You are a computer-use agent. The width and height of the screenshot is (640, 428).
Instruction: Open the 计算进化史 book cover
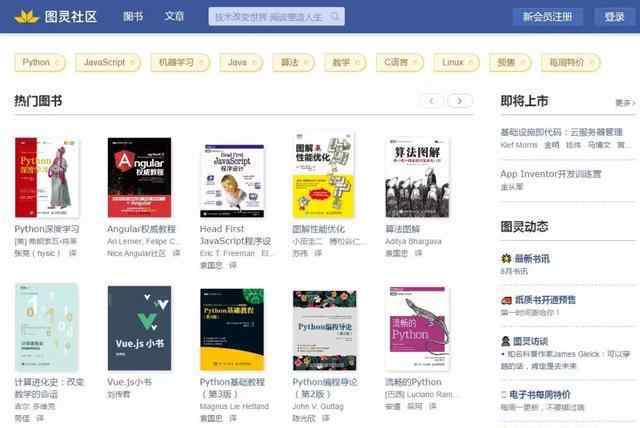pyautogui.click(x=47, y=327)
